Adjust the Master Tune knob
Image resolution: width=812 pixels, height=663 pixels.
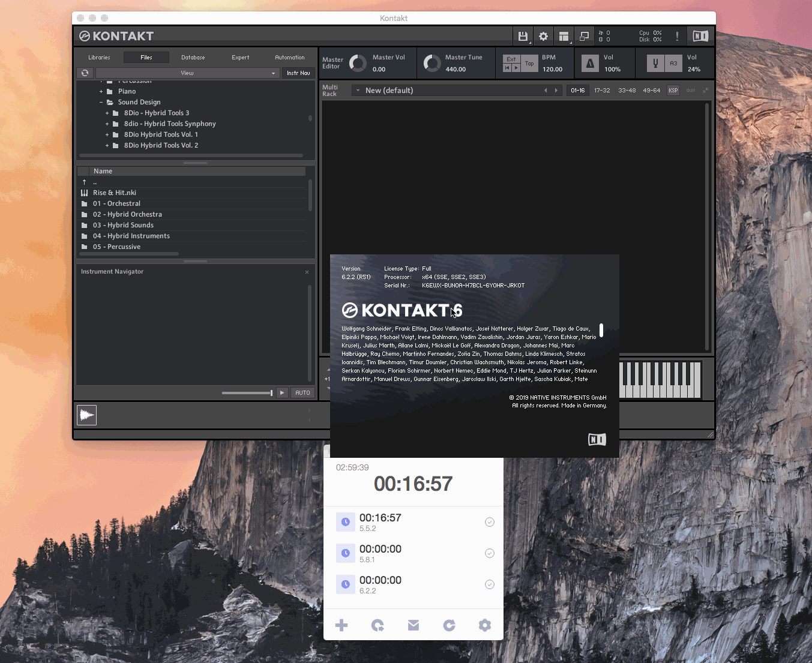[x=432, y=63]
